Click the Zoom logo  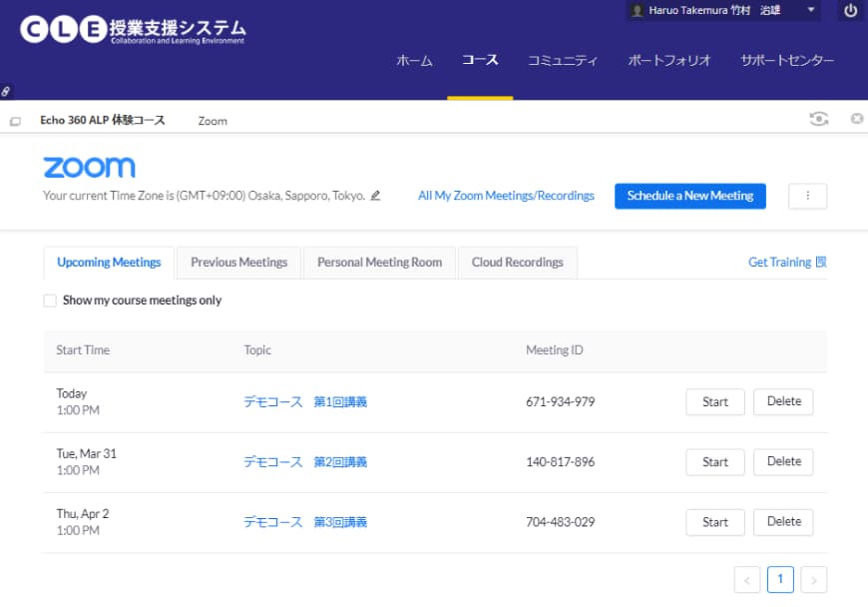(x=89, y=168)
